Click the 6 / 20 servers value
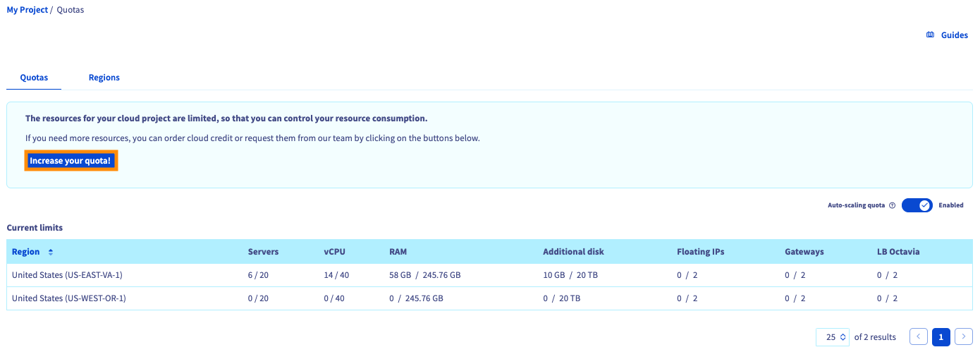980x352 pixels. 258,275
